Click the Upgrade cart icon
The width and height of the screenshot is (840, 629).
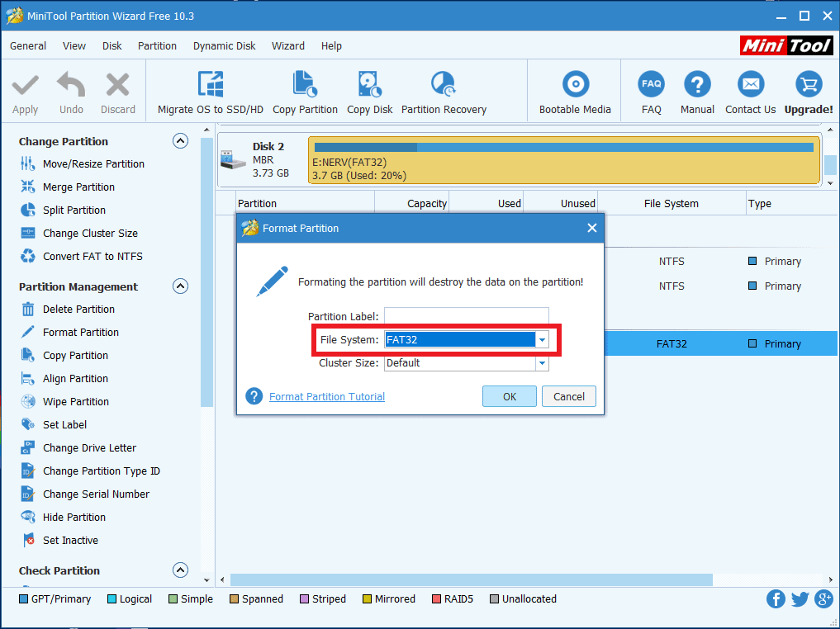point(809,84)
